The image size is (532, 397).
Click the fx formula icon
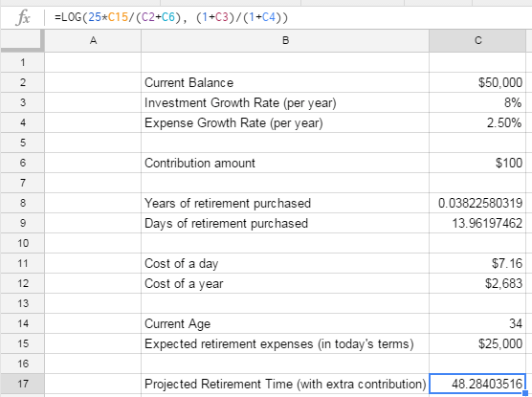pos(22,17)
